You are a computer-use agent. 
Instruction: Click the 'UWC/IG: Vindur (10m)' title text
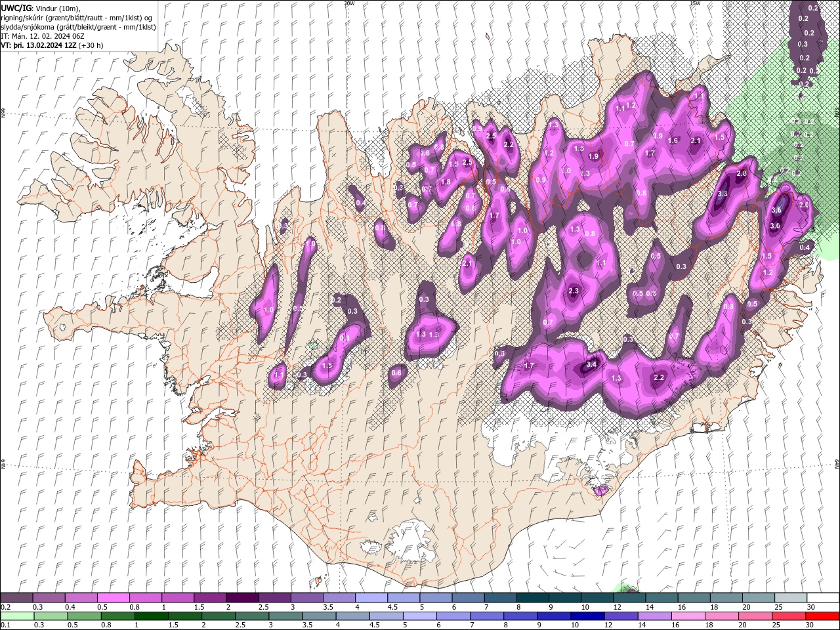point(41,8)
